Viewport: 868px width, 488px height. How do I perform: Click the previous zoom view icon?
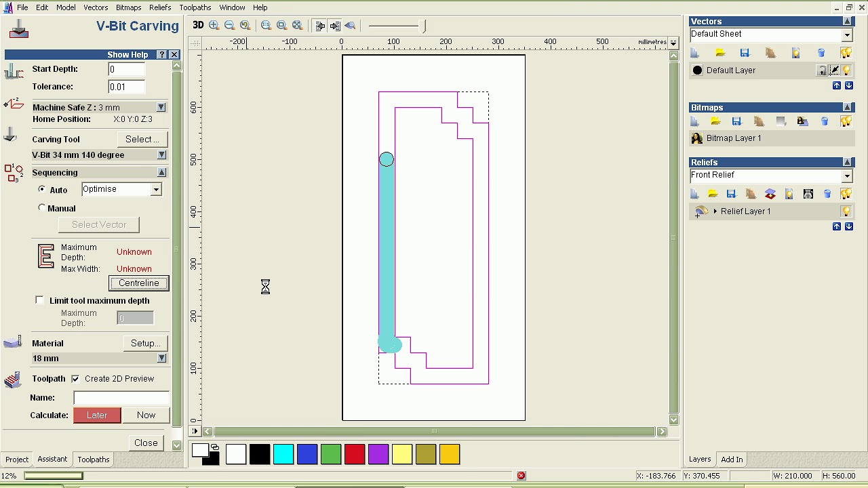click(245, 25)
